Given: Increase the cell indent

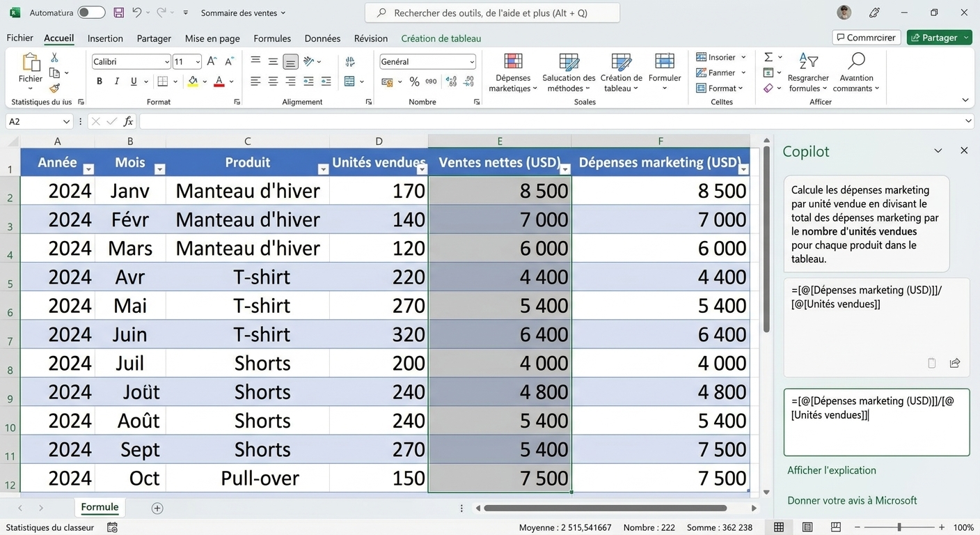Looking at the screenshot, I should 326,82.
